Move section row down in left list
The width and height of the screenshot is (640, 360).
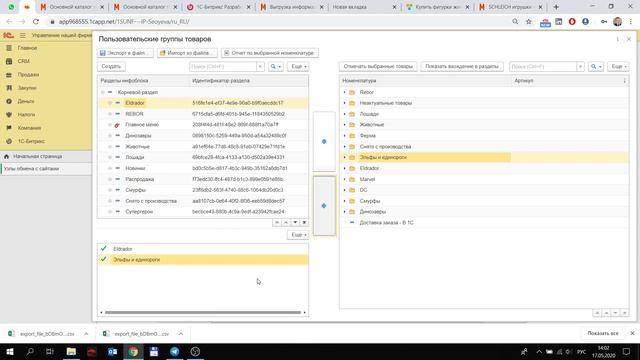(295, 222)
